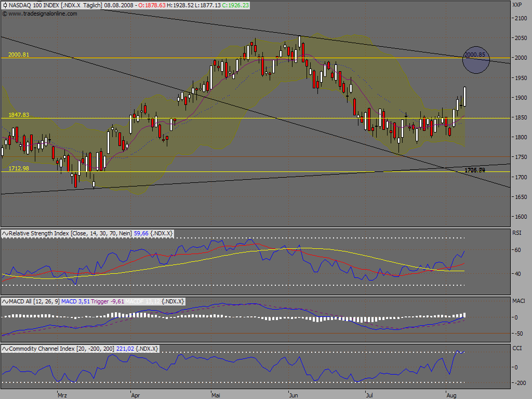The width and height of the screenshot is (532, 399).
Task: Open the www.tradesignalonline.com copyright text
Action: pyautogui.click(x=39, y=14)
